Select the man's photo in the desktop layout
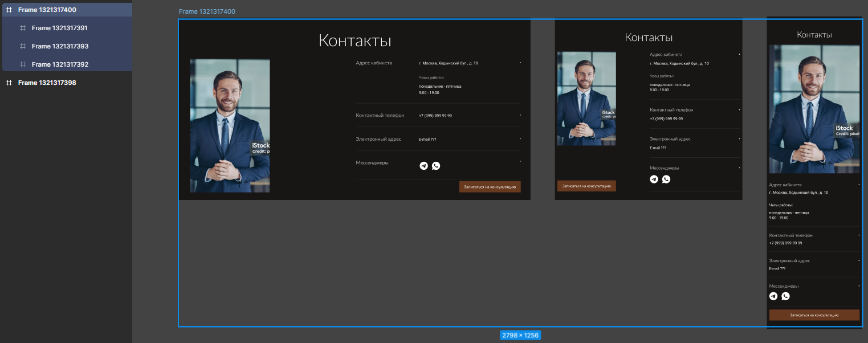 (230, 125)
